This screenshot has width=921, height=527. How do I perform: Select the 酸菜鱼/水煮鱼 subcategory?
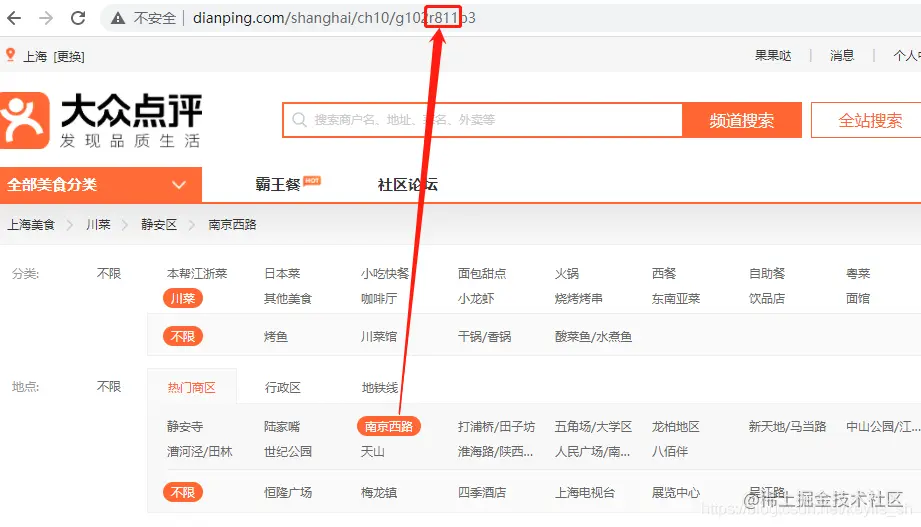pos(593,337)
